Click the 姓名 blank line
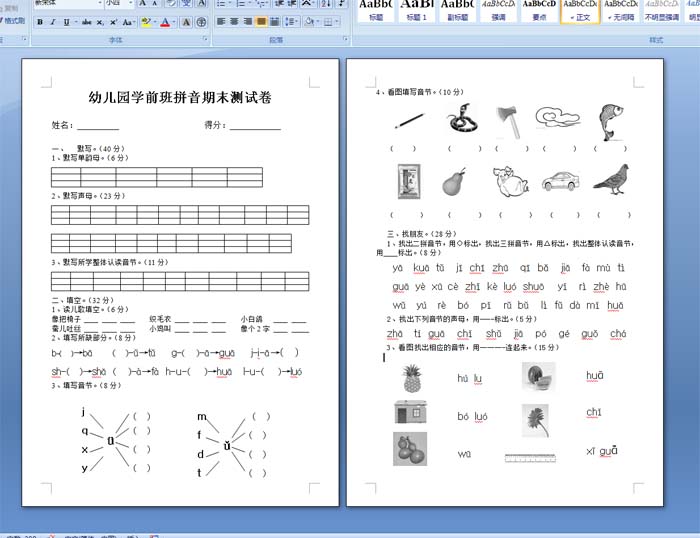 [98, 126]
